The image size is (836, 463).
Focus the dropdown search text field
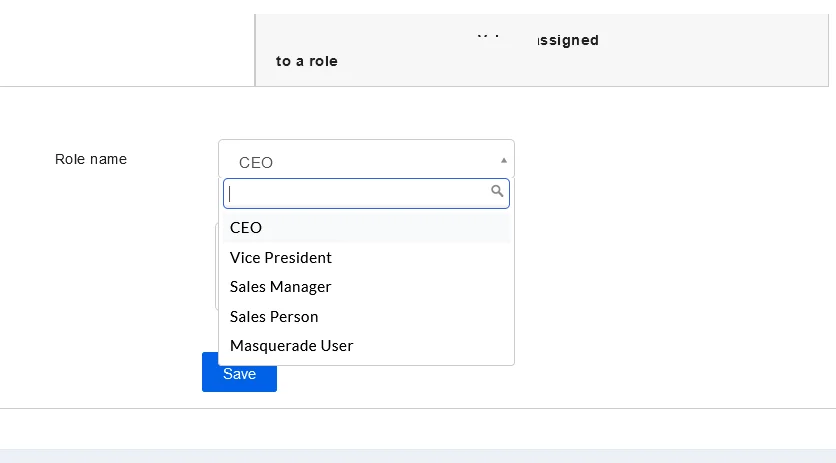[358, 193]
